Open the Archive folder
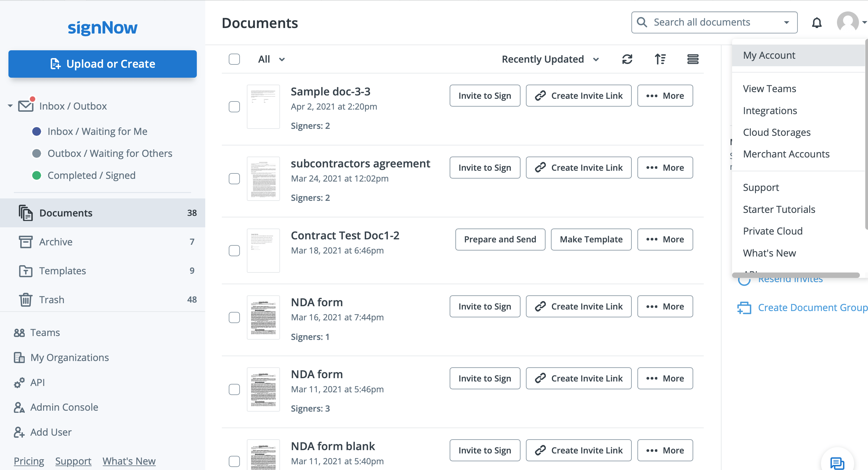868x470 pixels. pyautogui.click(x=55, y=241)
